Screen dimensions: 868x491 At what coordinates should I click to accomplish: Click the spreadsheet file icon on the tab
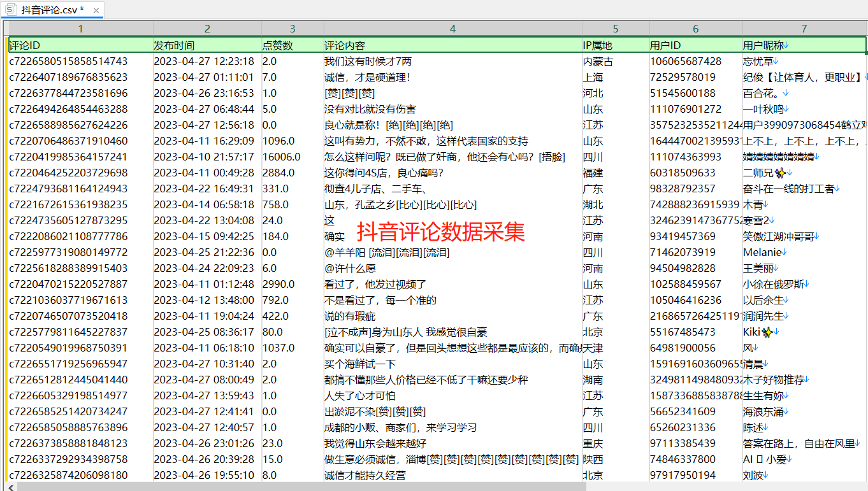pyautogui.click(x=10, y=10)
